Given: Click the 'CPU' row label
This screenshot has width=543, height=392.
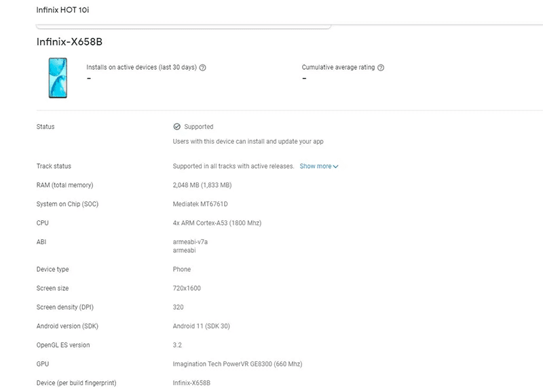Looking at the screenshot, I should (x=42, y=223).
